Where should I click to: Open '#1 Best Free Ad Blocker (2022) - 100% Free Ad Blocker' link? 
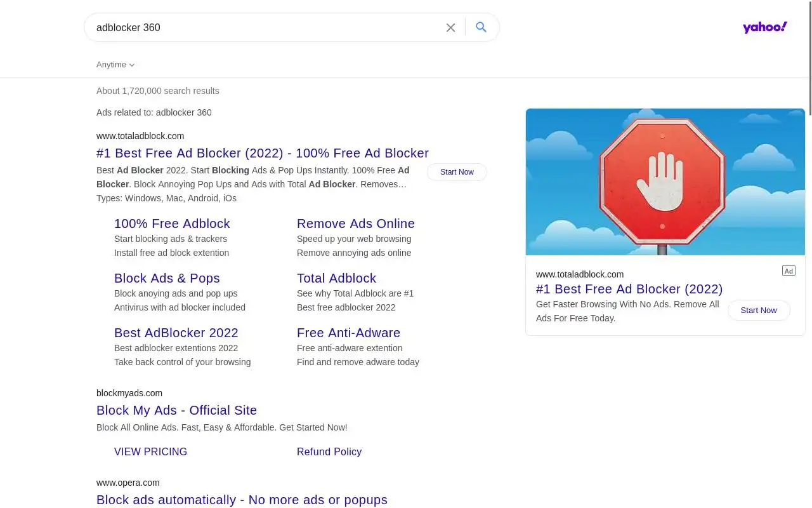(263, 153)
